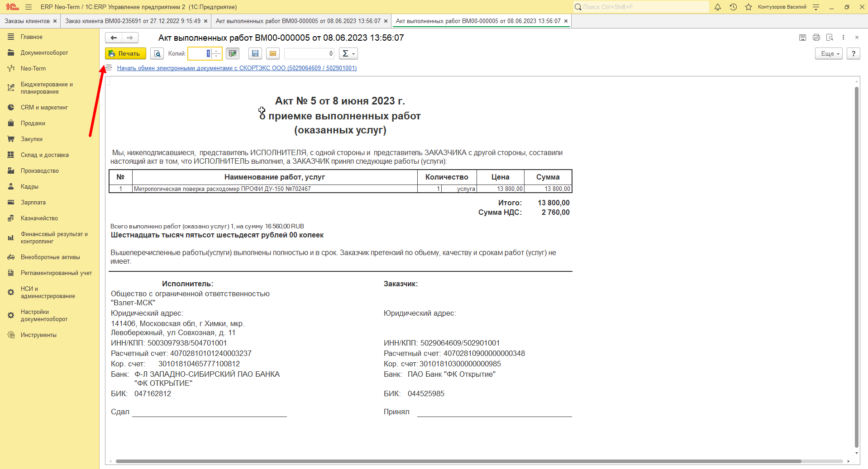
Task: Go back using the left arrow navigation button
Action: pos(114,38)
